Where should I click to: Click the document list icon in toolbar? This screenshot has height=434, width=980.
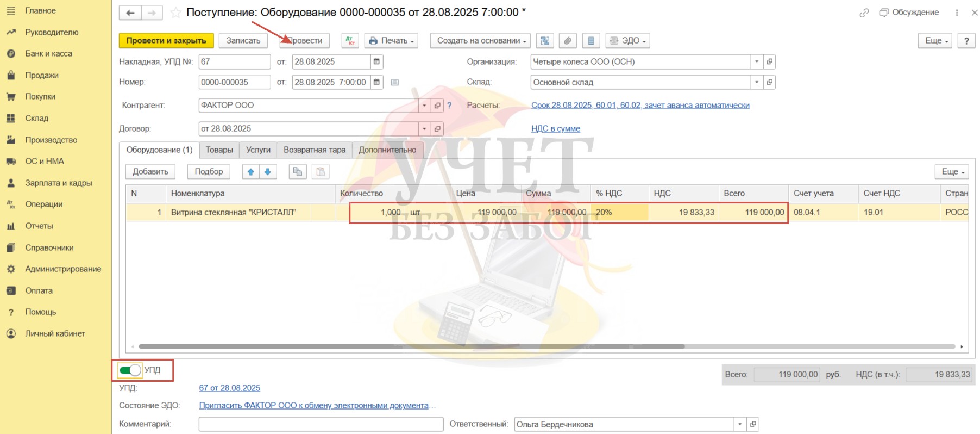coord(591,41)
